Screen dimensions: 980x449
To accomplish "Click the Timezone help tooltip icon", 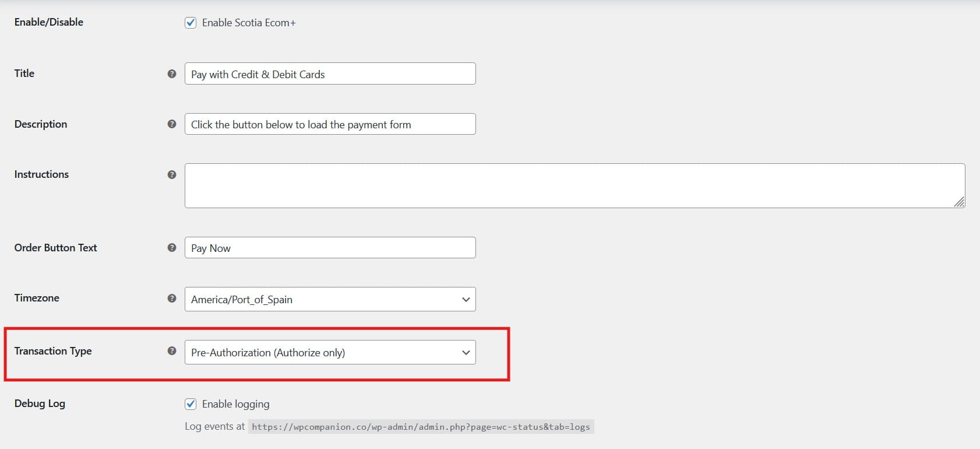I will (x=172, y=299).
